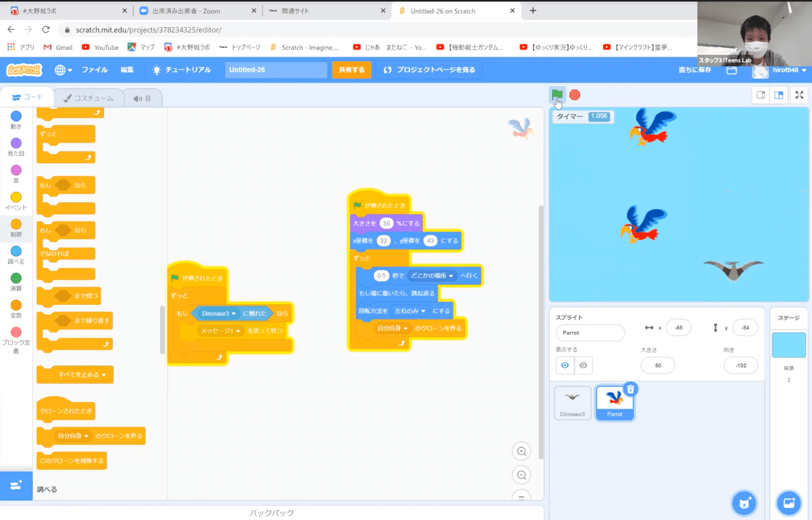Switch to small stage layout
Viewport: 812px width, 520px height.
760,95
